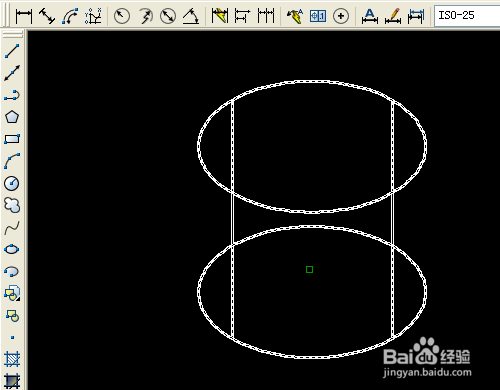Select the Arc tool
This screenshot has height=390, width=500.
pyautogui.click(x=12, y=161)
